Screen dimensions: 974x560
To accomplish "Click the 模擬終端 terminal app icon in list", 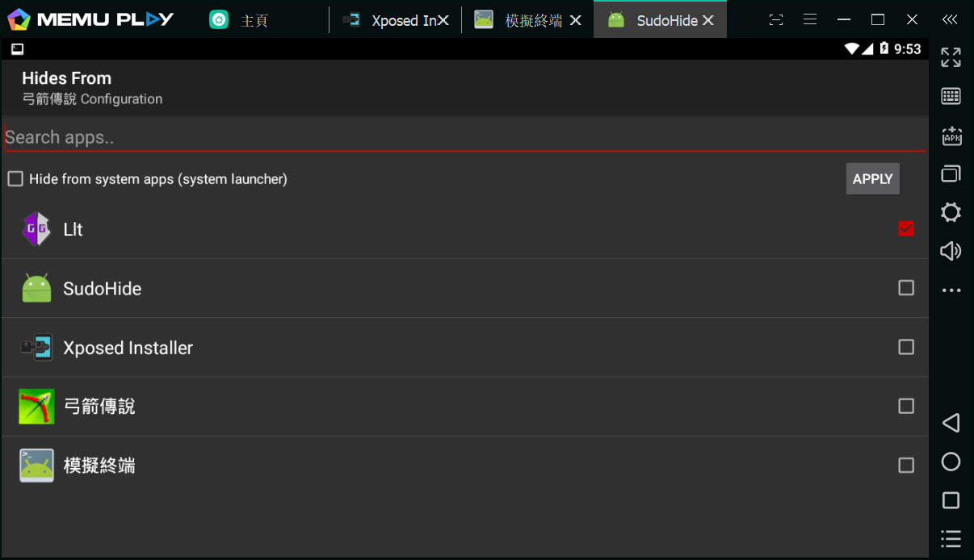I will point(36,466).
